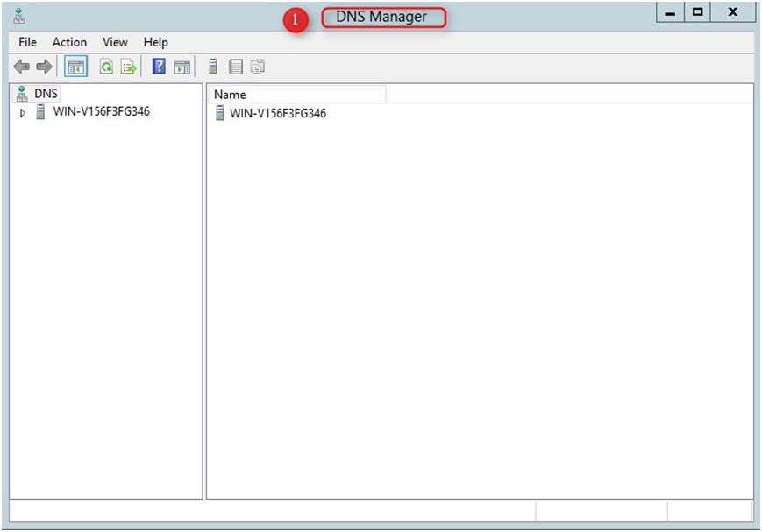Open the Help menu
The image size is (762, 532).
pyautogui.click(x=155, y=42)
